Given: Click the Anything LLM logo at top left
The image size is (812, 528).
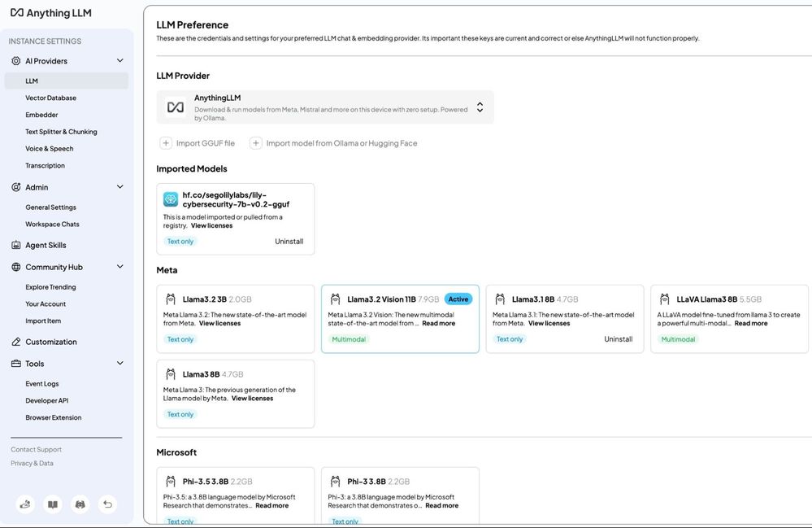Looking at the screenshot, I should (x=50, y=13).
